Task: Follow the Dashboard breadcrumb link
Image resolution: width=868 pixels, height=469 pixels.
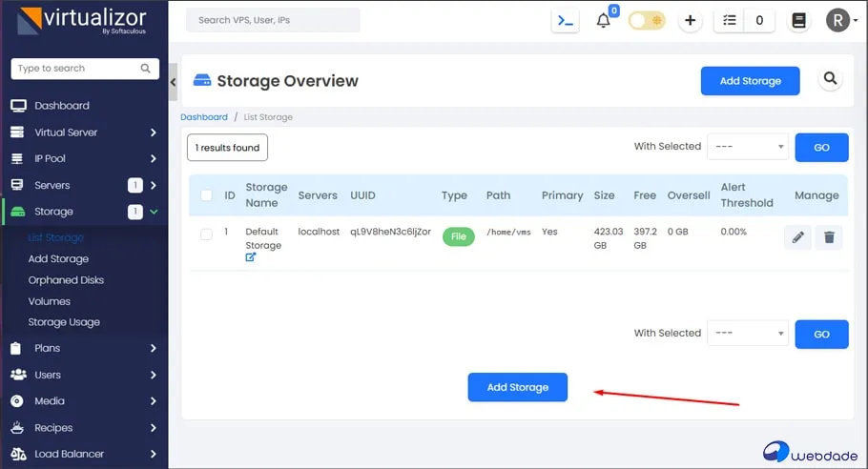Action: [x=204, y=117]
